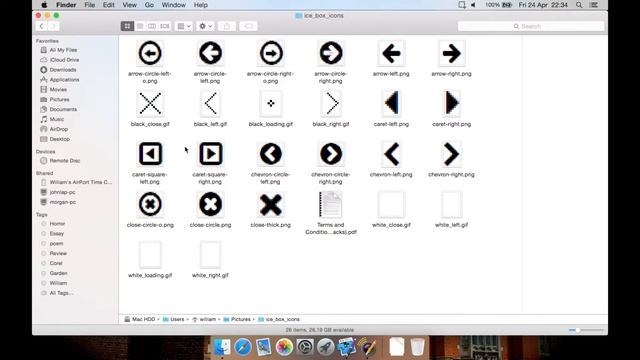
Task: Select the white_loading.gif file
Action: 150,255
